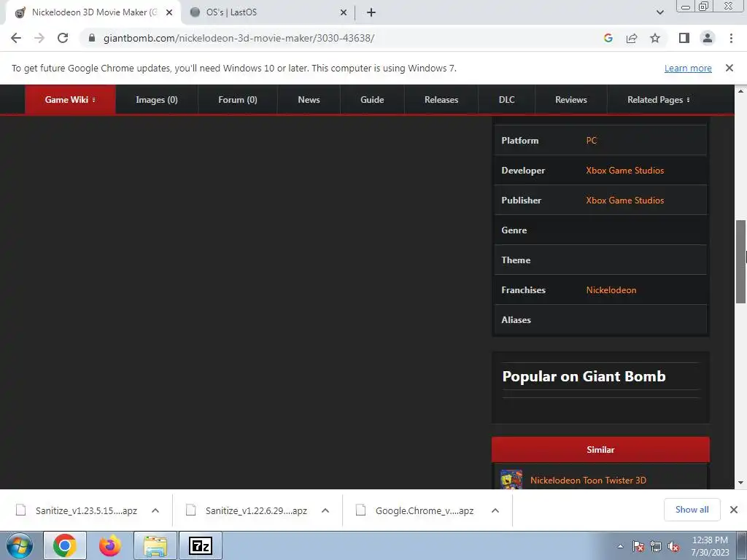The height and width of the screenshot is (560, 747).
Task: Expand options for the Google.Chrome download
Action: pyautogui.click(x=495, y=510)
